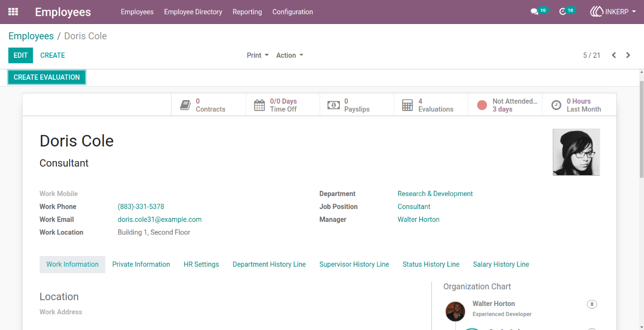Click Doris Cole's profile photo
The image size is (644, 330).
pyautogui.click(x=576, y=152)
